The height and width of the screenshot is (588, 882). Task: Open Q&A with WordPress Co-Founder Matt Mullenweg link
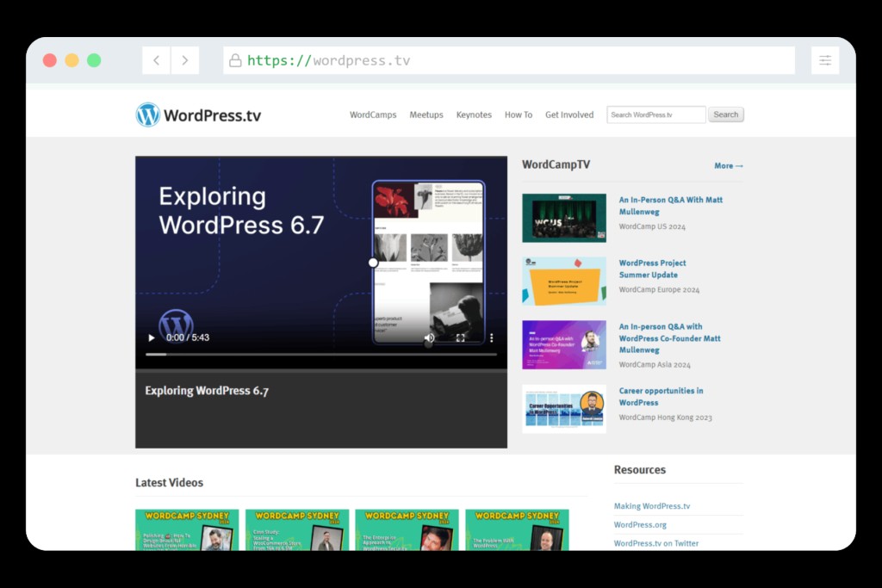pyautogui.click(x=669, y=337)
